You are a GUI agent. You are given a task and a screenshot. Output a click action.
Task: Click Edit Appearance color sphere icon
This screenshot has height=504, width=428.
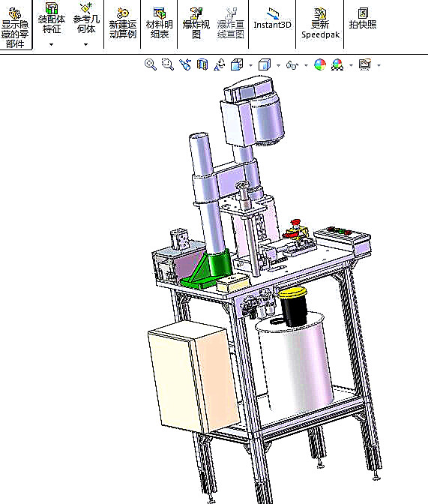[x=320, y=64]
